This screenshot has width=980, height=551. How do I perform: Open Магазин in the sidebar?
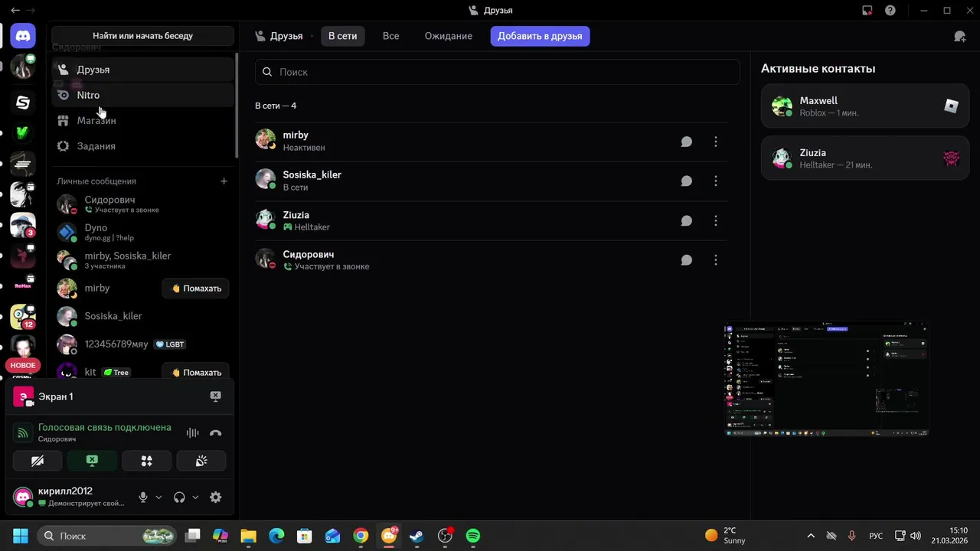pyautogui.click(x=143, y=120)
